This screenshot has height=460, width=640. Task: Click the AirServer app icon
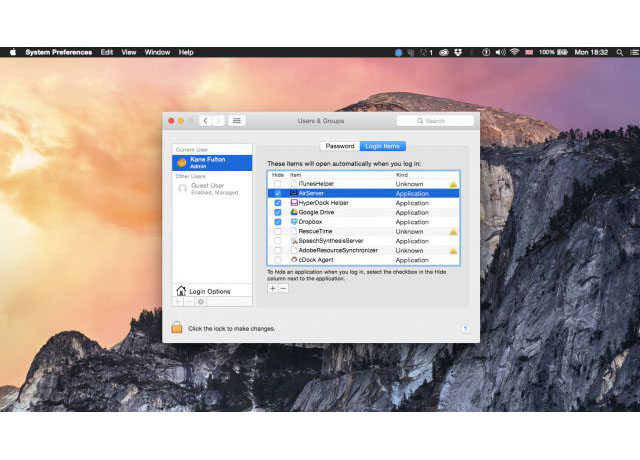click(x=294, y=193)
